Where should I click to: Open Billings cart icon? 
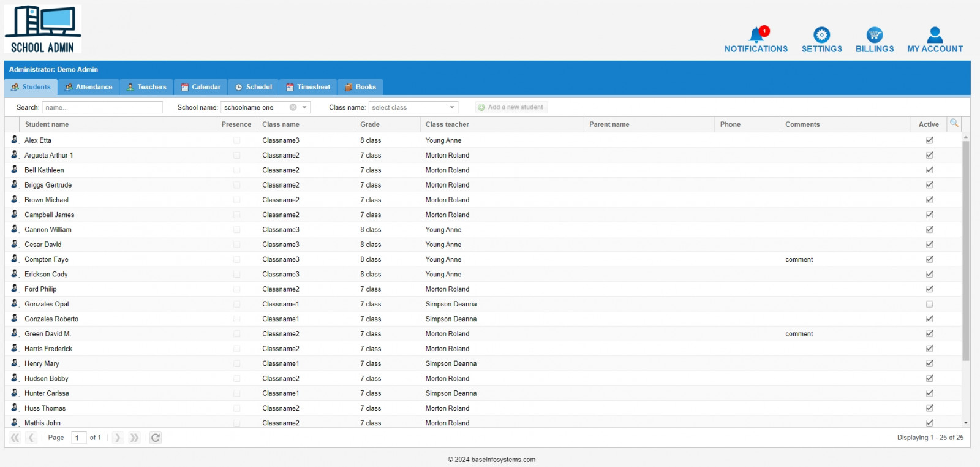click(x=875, y=35)
